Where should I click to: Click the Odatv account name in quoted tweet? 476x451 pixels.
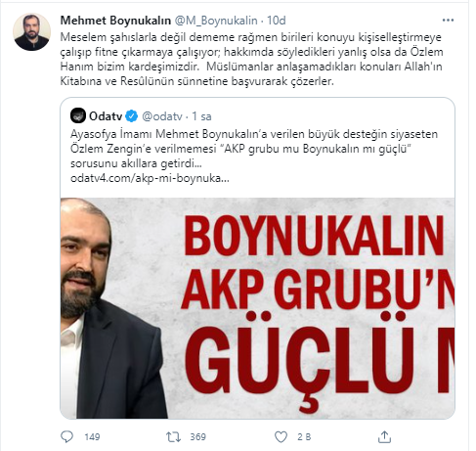[106, 116]
